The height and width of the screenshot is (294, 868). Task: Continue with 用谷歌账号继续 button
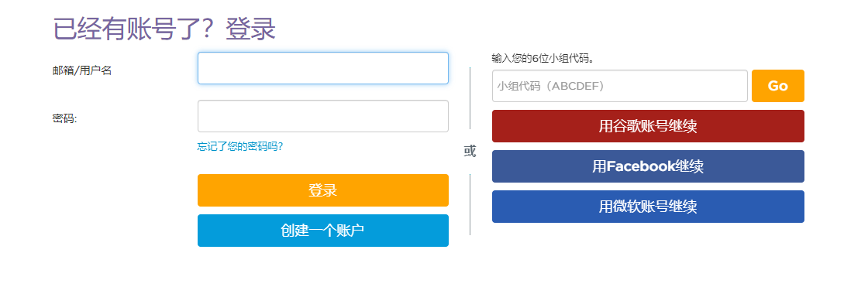648,126
